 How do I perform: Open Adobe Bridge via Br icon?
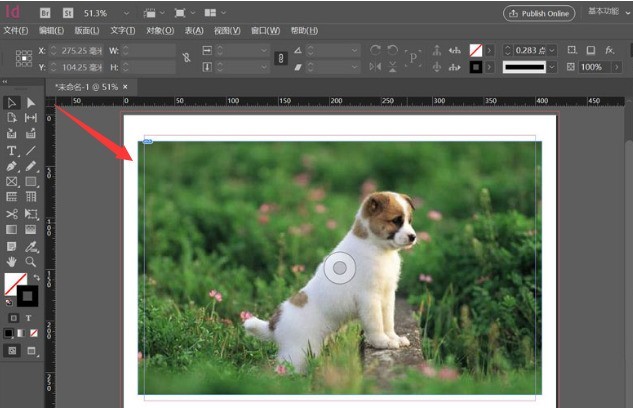click(x=45, y=13)
